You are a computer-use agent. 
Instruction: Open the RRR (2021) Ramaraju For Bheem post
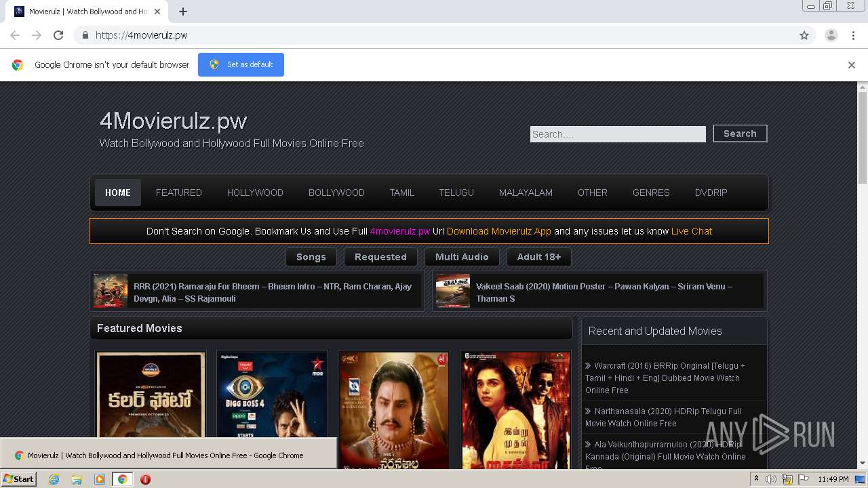point(273,292)
